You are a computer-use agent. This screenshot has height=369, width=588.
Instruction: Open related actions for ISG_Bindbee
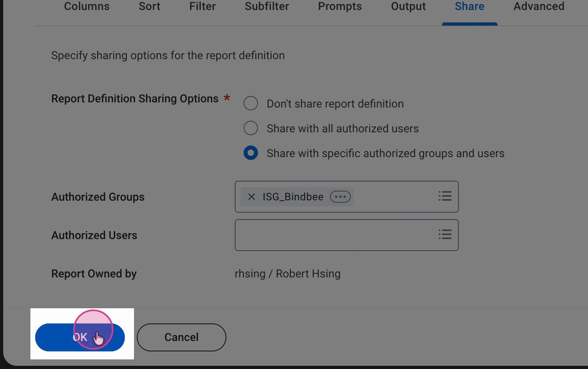point(340,197)
